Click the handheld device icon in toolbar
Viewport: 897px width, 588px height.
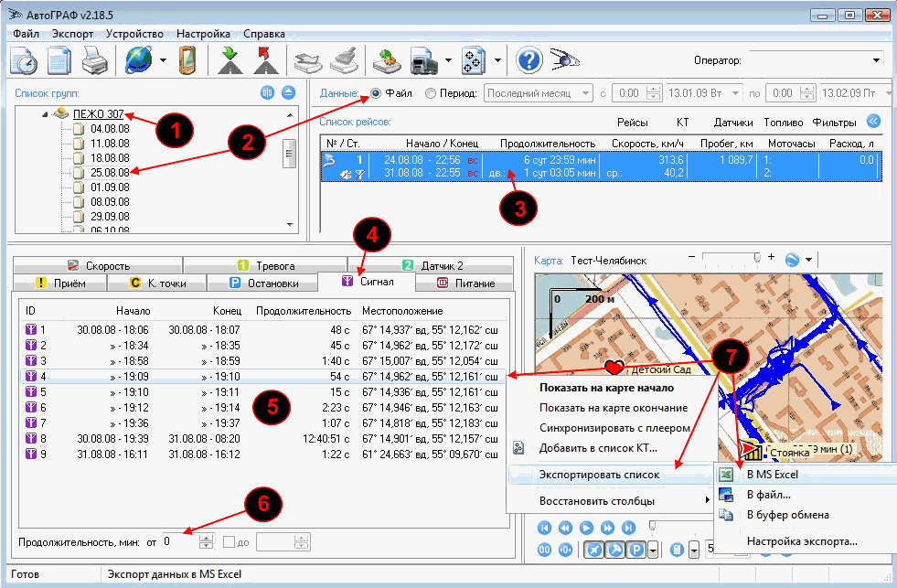point(187,61)
